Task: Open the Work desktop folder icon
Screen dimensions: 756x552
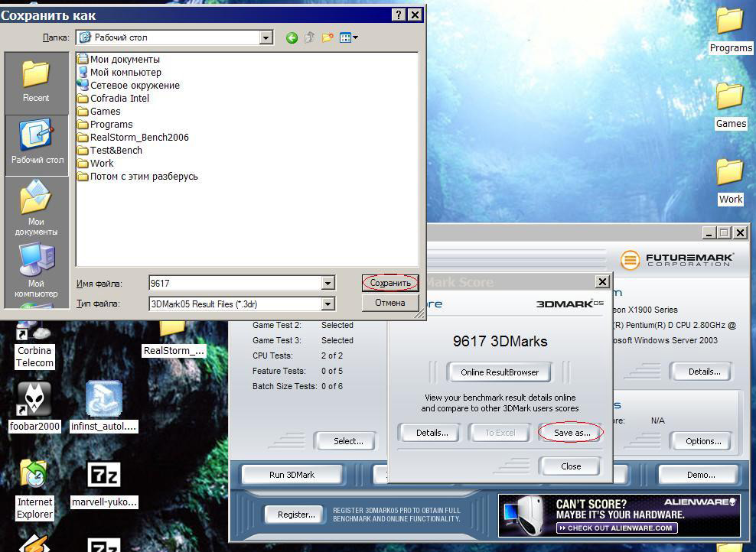Action: [731, 182]
